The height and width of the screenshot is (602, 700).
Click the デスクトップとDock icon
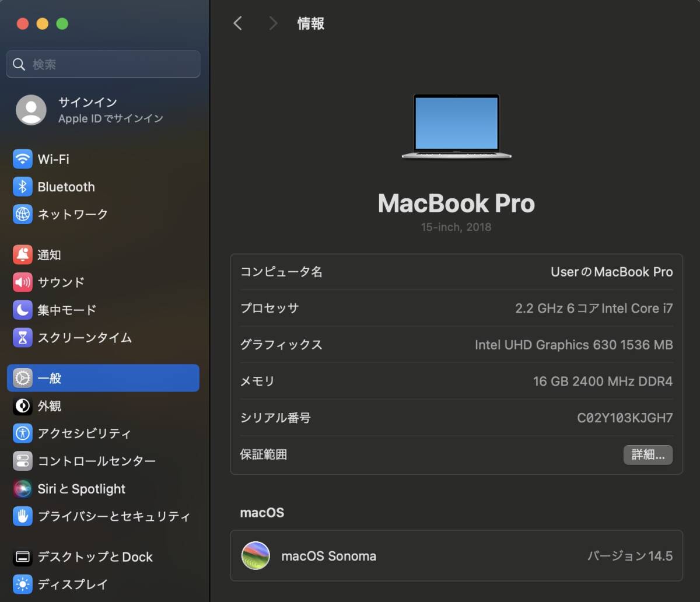[23, 557]
